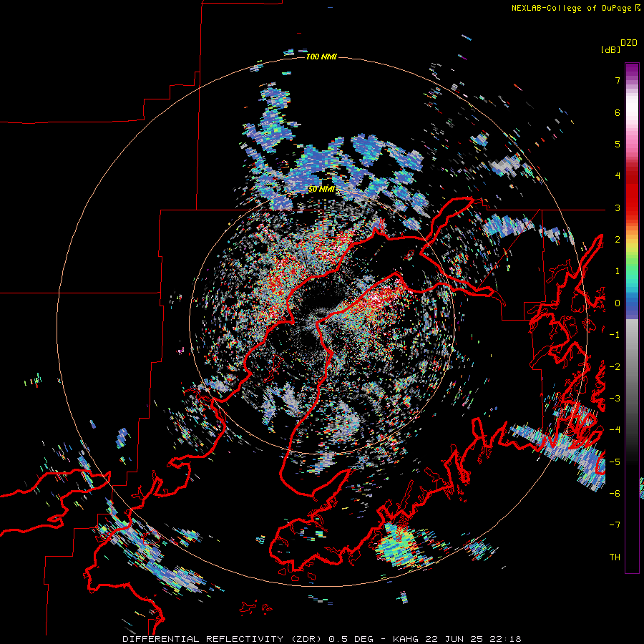Click the "-5" value on the color scale

[x=615, y=462]
